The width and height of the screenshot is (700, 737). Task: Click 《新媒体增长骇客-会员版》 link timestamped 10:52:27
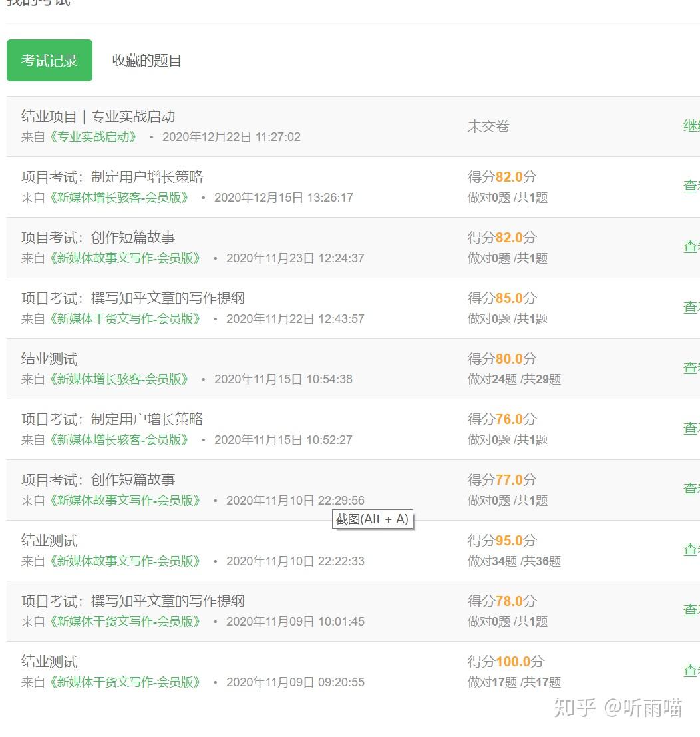pyautogui.click(x=119, y=440)
